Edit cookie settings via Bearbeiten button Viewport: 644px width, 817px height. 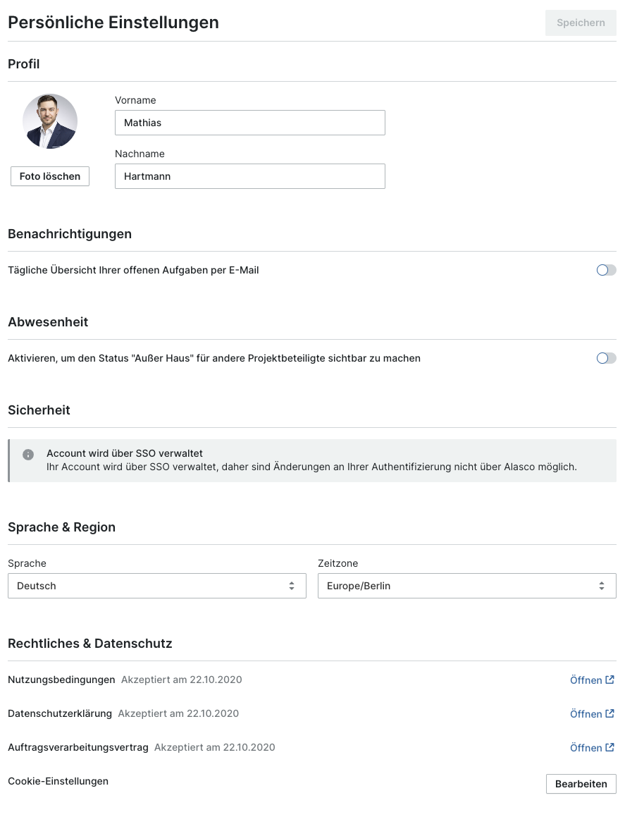(581, 784)
